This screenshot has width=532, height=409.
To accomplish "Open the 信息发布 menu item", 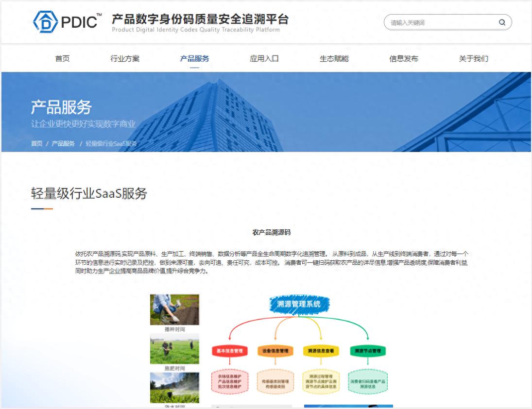I will tap(404, 59).
